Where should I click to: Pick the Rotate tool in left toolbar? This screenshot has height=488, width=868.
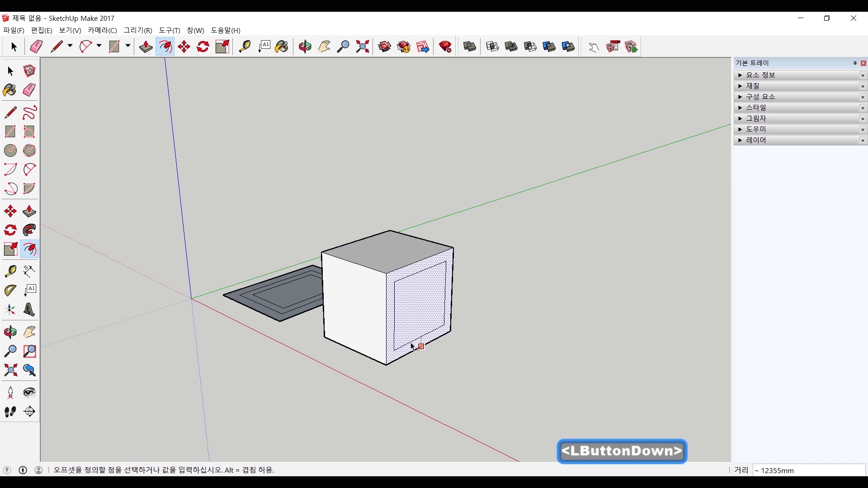click(10, 230)
